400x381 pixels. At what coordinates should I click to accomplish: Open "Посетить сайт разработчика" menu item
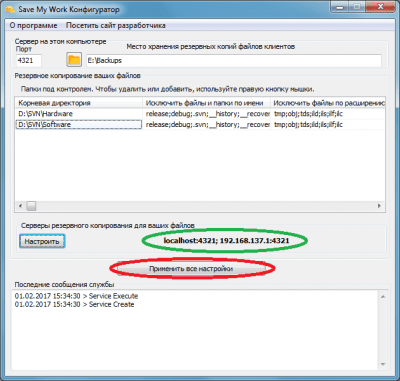coord(116,25)
